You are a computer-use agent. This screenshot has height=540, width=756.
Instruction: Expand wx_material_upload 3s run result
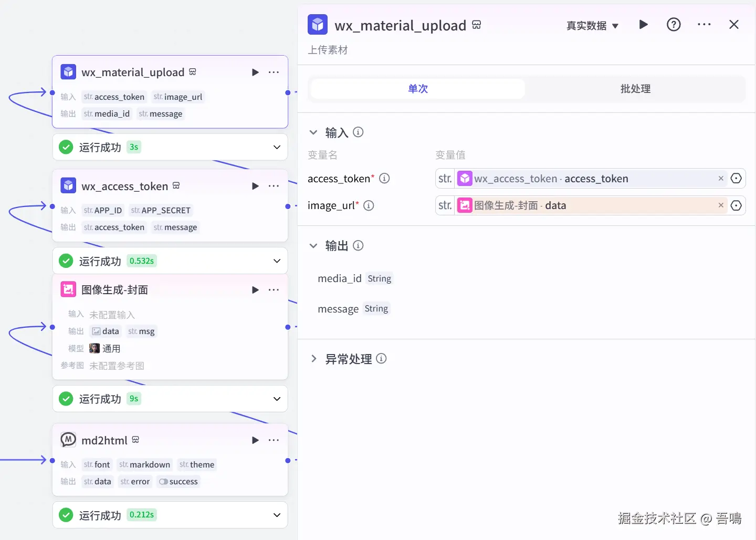click(277, 147)
